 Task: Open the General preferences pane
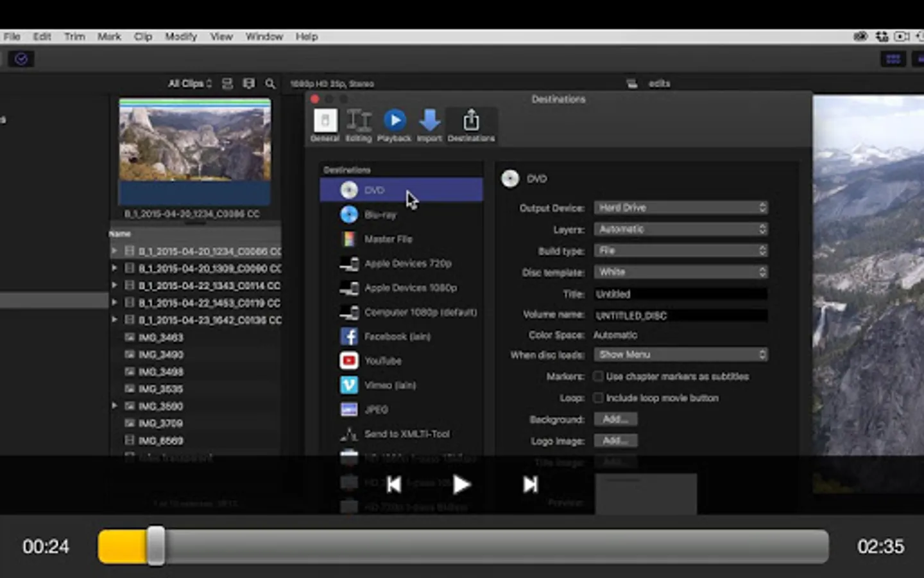325,125
